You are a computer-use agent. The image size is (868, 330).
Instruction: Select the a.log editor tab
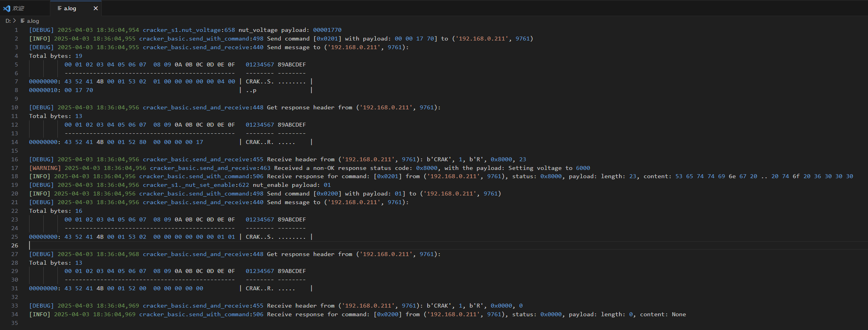(70, 8)
